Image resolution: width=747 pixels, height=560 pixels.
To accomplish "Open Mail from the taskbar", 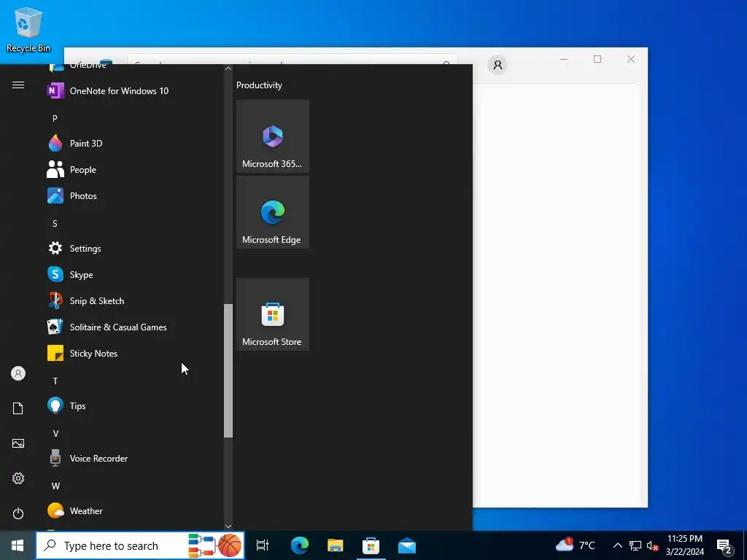I will 407,545.
